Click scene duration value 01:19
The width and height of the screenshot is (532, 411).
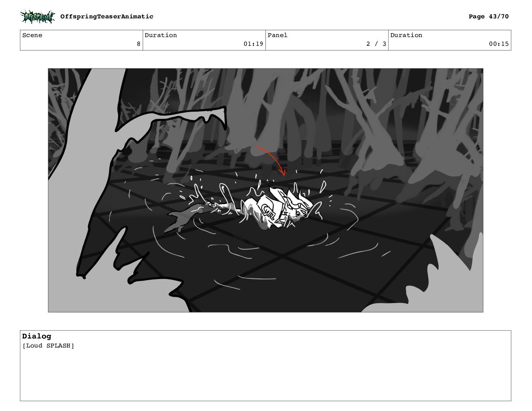[253, 44]
